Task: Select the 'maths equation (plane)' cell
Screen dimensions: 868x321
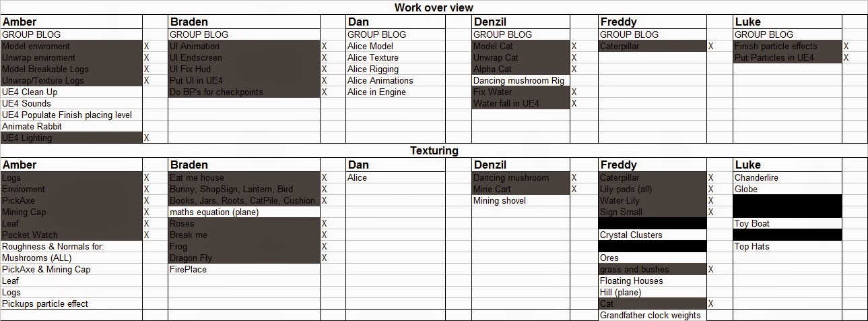Action: point(244,212)
